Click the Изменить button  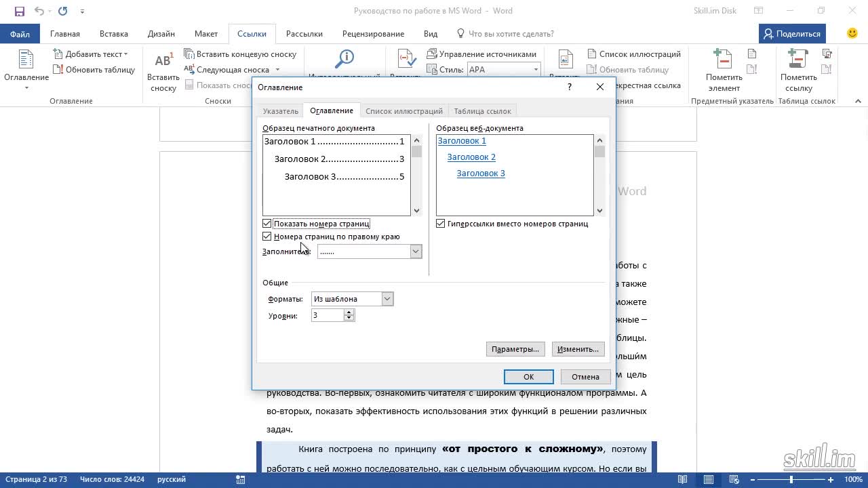tap(578, 349)
